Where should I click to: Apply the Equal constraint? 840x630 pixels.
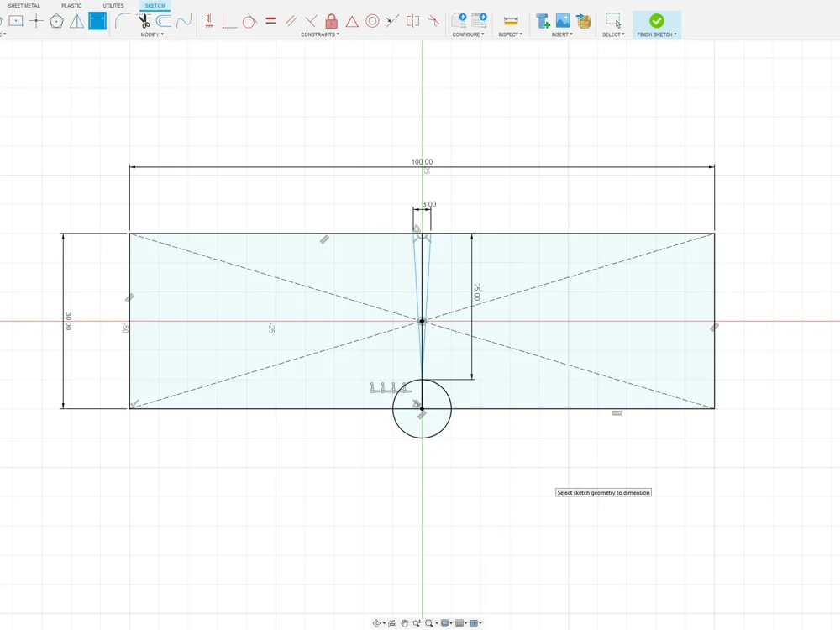270,22
